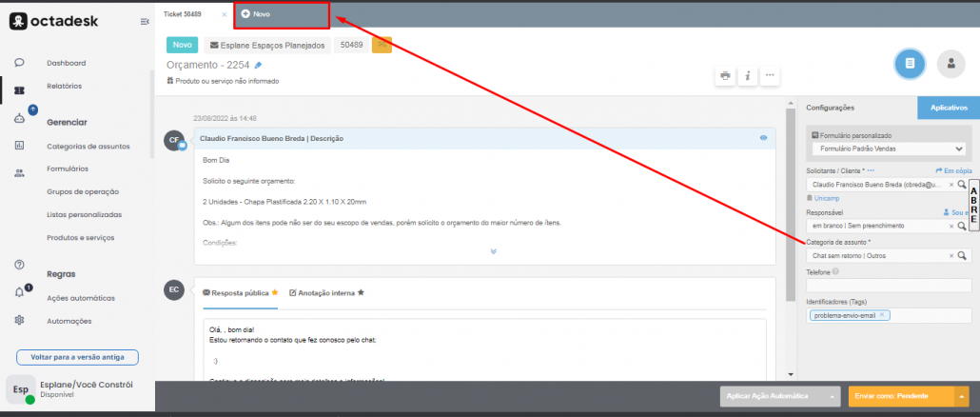The width and height of the screenshot is (980, 417).
Task: Open a new ticket with Novo tab
Action: 256,14
